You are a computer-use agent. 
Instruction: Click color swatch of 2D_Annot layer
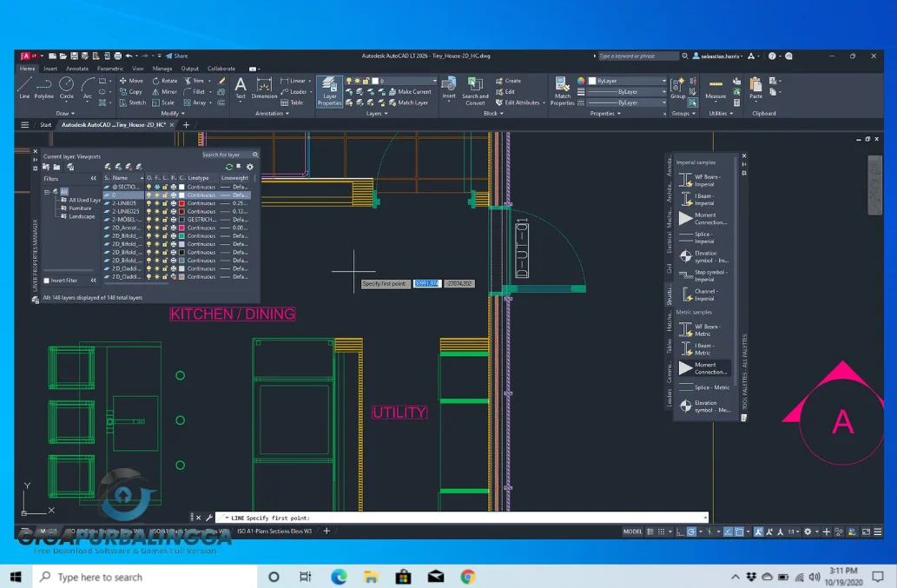point(181,228)
